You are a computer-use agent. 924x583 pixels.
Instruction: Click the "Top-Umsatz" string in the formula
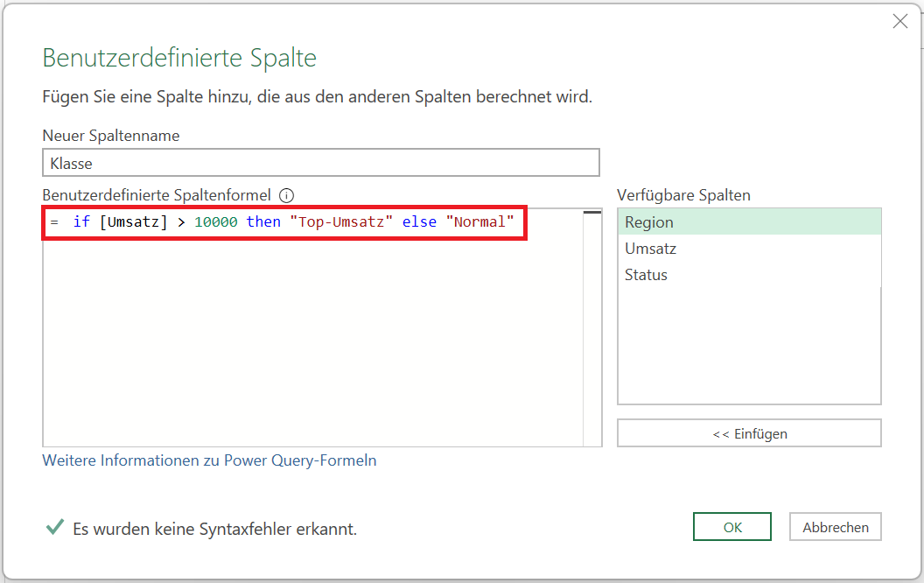click(x=341, y=222)
